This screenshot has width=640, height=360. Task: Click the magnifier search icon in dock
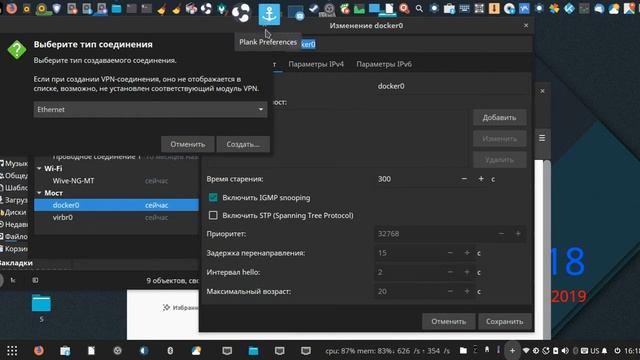coord(419,8)
